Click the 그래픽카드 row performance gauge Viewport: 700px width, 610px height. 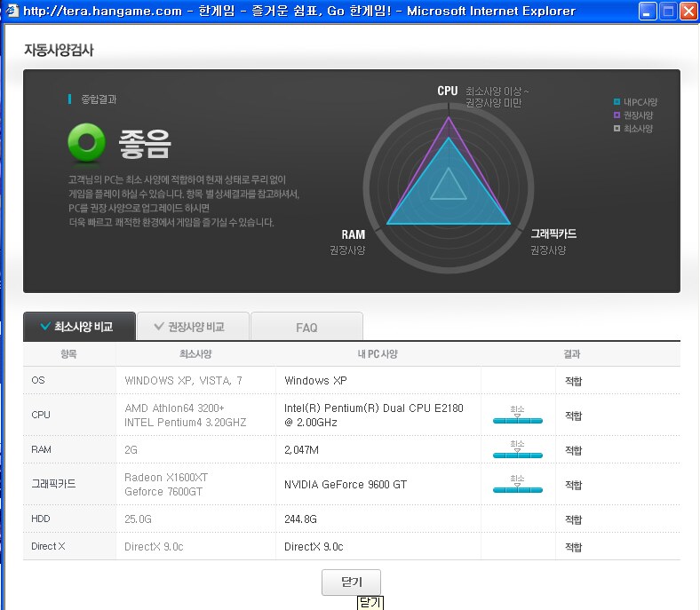[517, 484]
